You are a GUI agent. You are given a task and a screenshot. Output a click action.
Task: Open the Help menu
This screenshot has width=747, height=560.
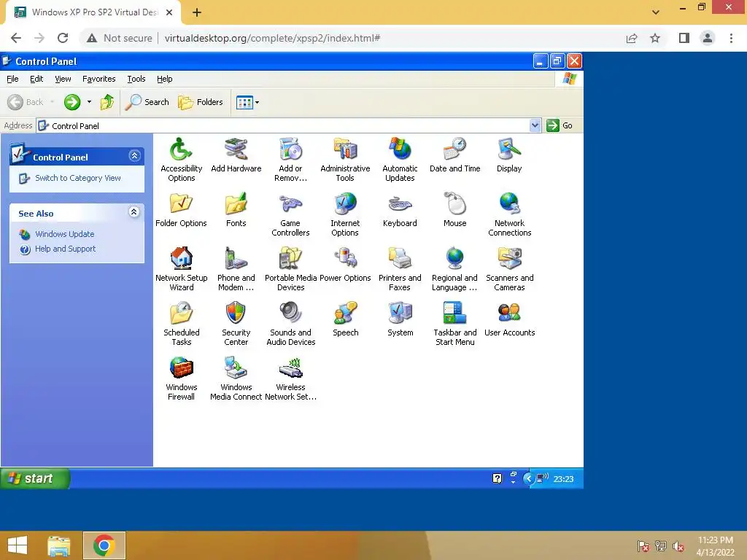coord(164,79)
